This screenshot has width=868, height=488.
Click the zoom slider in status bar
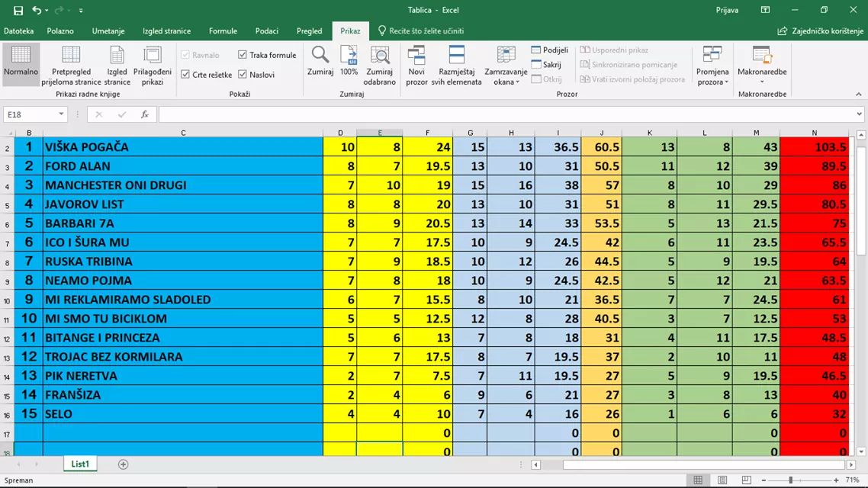(791, 480)
